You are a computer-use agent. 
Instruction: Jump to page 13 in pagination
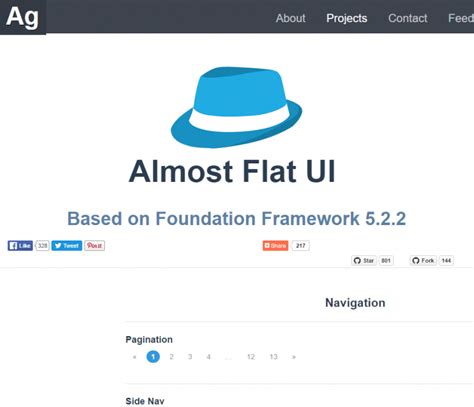click(x=273, y=357)
